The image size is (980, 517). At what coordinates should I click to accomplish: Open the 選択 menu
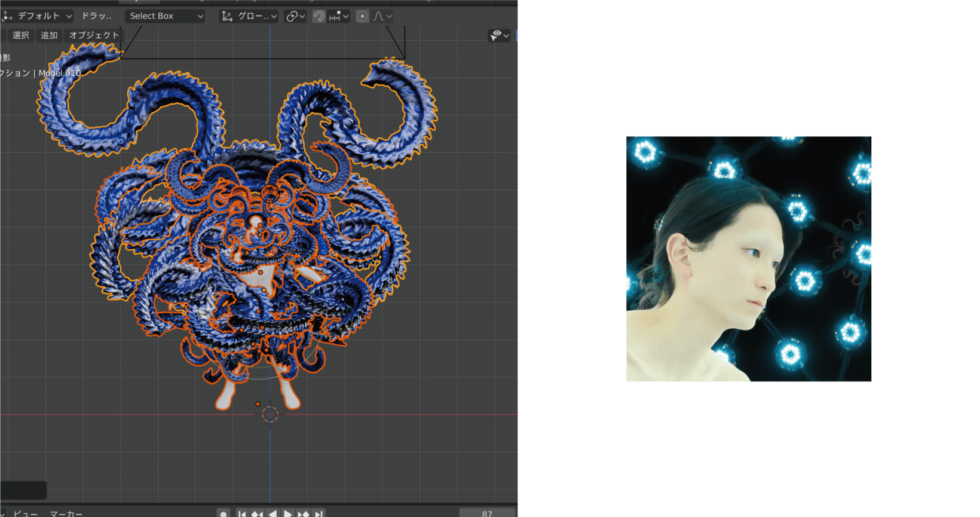(21, 35)
